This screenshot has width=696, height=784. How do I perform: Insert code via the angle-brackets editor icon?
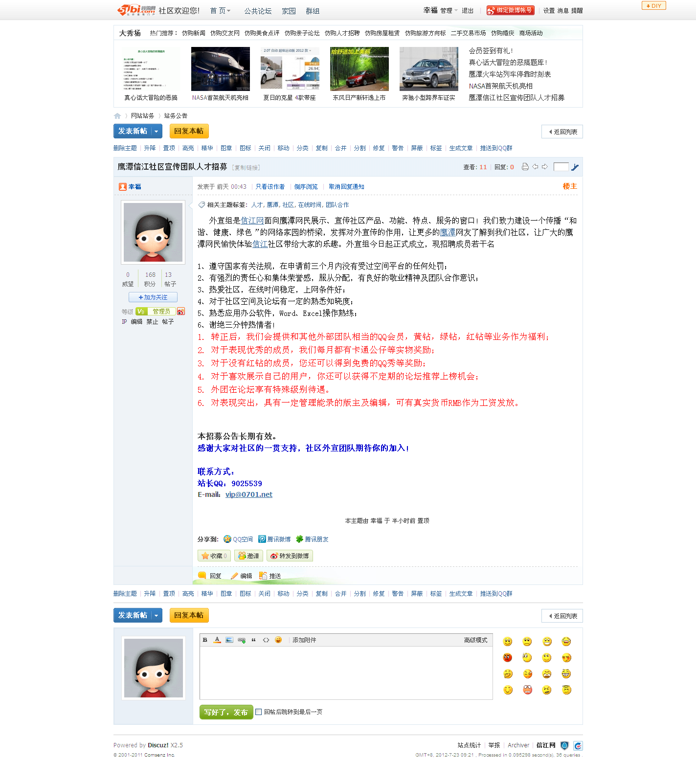pyautogui.click(x=266, y=640)
